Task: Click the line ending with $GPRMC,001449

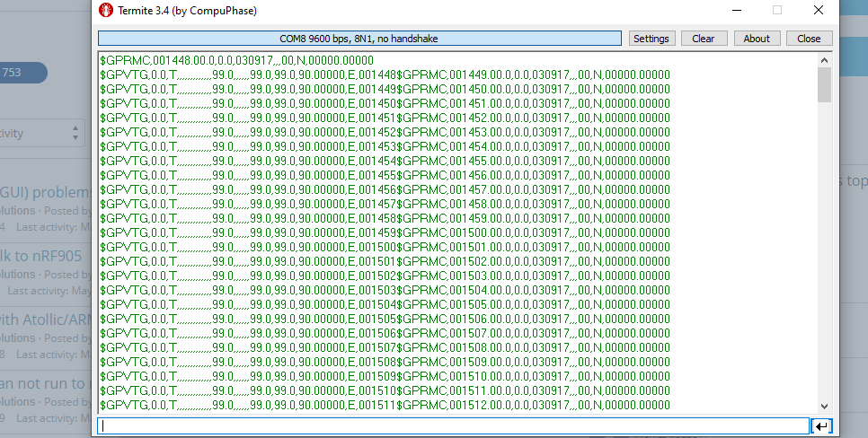Action: pyautogui.click(x=385, y=74)
